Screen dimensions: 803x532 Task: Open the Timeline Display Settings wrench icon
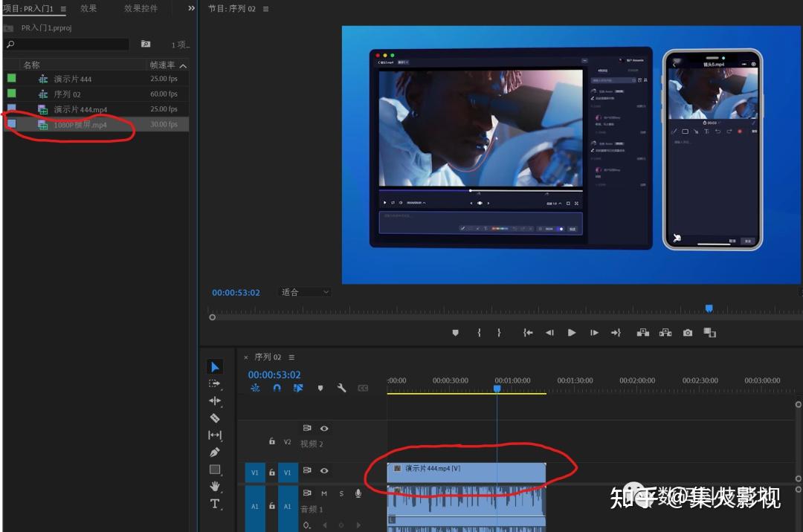(x=341, y=388)
